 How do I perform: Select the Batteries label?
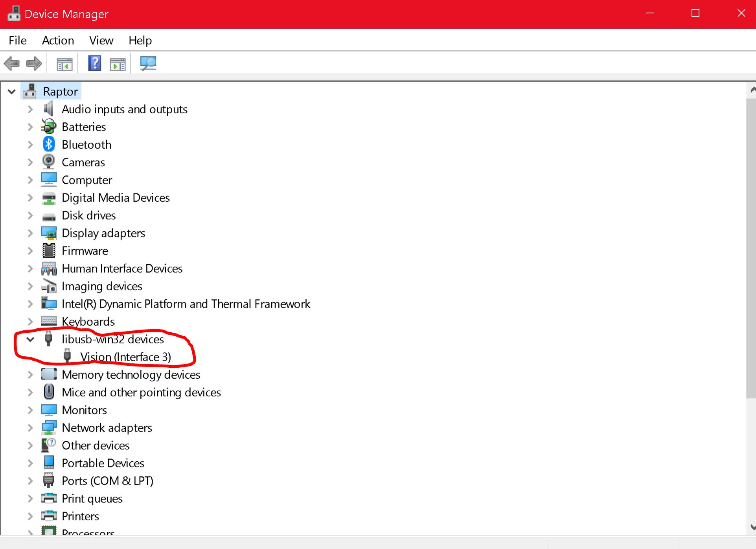pos(84,127)
